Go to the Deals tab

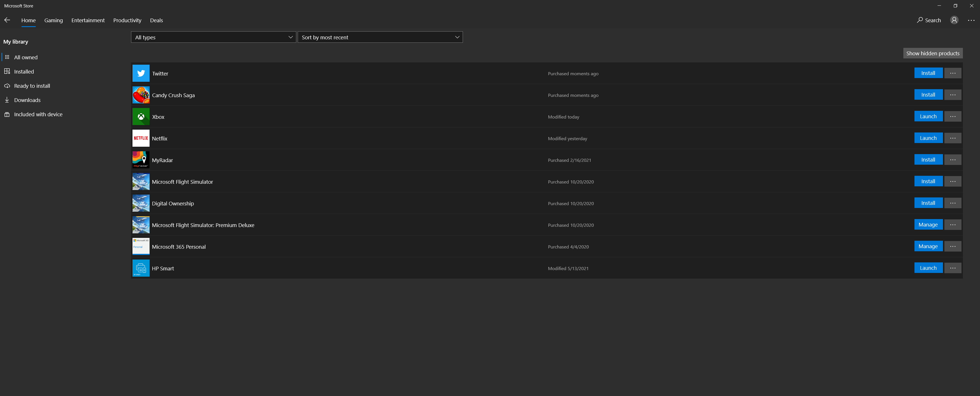point(156,20)
